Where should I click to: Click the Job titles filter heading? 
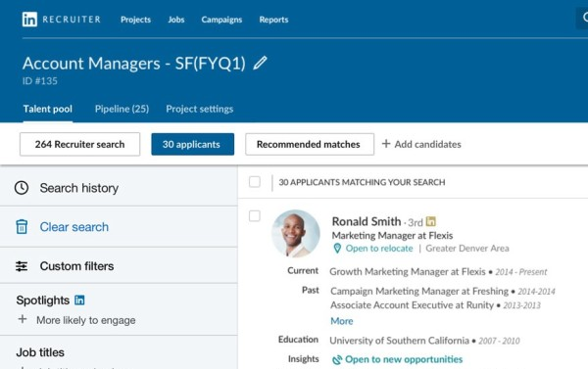tap(40, 352)
